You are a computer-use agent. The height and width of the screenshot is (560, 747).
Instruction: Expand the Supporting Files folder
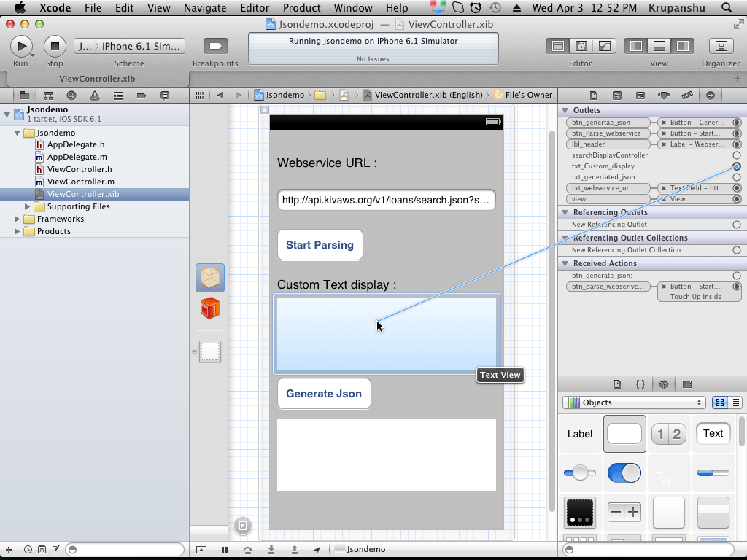(28, 206)
